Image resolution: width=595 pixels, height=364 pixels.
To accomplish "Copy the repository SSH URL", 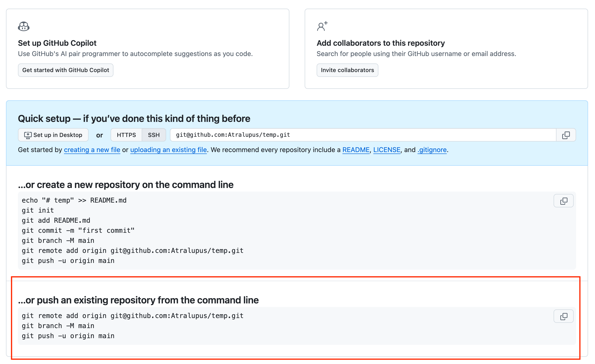I will coord(566,135).
